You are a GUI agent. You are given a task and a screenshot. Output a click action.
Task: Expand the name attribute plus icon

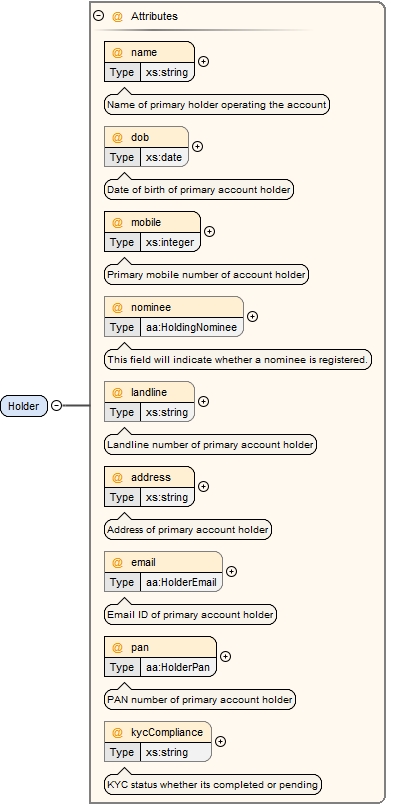coord(203,62)
